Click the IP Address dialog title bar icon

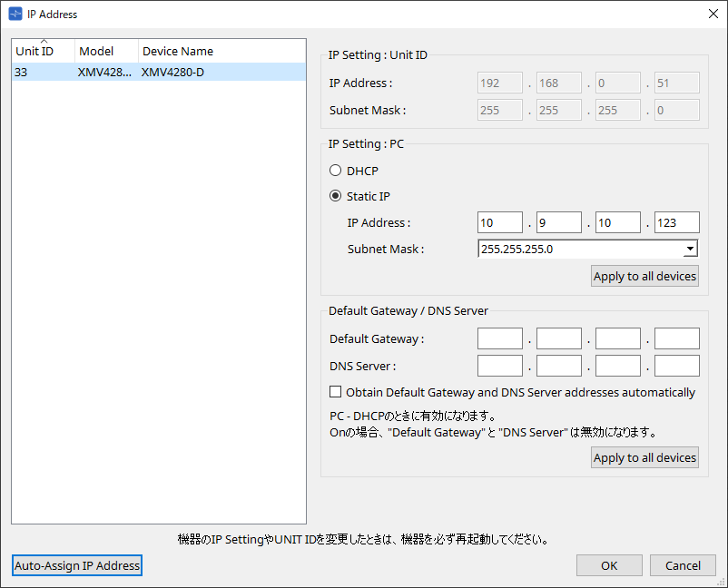(x=12, y=14)
